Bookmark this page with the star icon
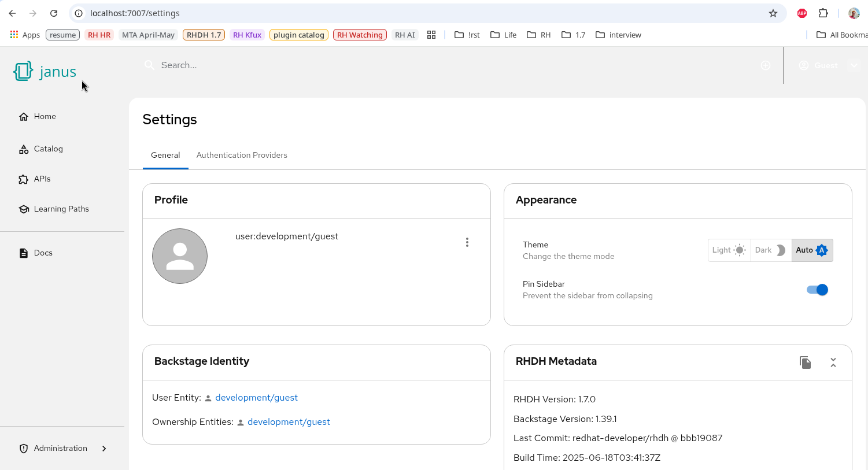Image resolution: width=868 pixels, height=470 pixels. [773, 13]
